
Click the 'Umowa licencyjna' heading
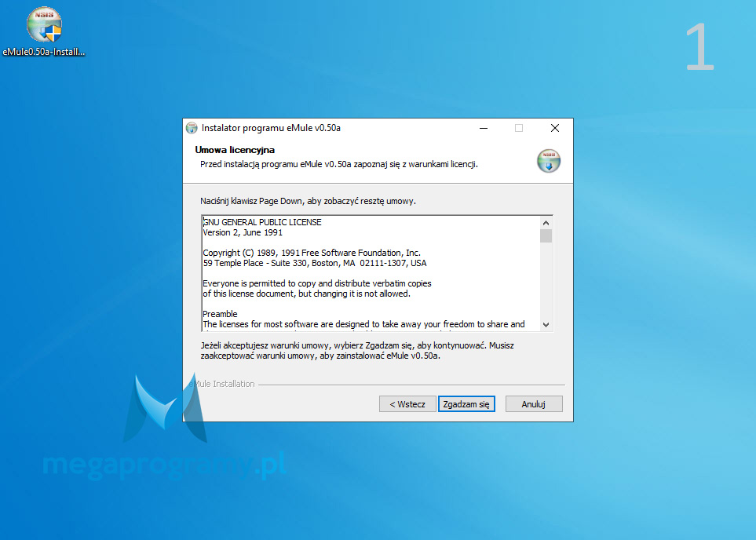[x=235, y=150]
